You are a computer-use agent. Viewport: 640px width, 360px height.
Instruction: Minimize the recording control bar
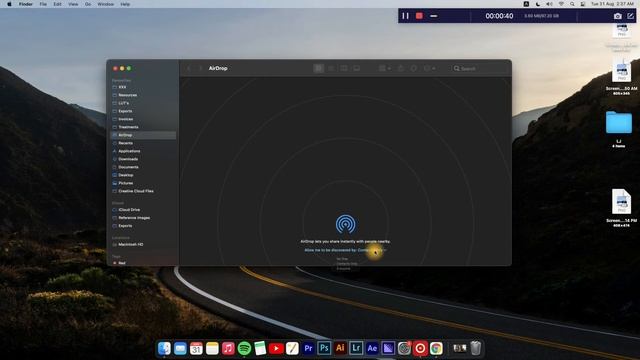[x=434, y=16]
